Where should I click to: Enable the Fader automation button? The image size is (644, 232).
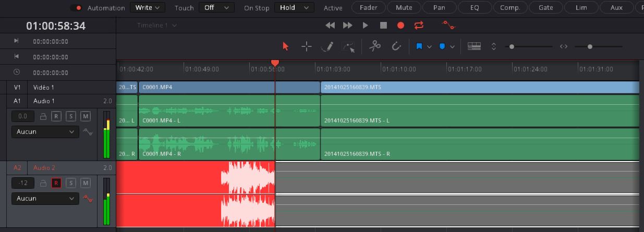point(369,8)
